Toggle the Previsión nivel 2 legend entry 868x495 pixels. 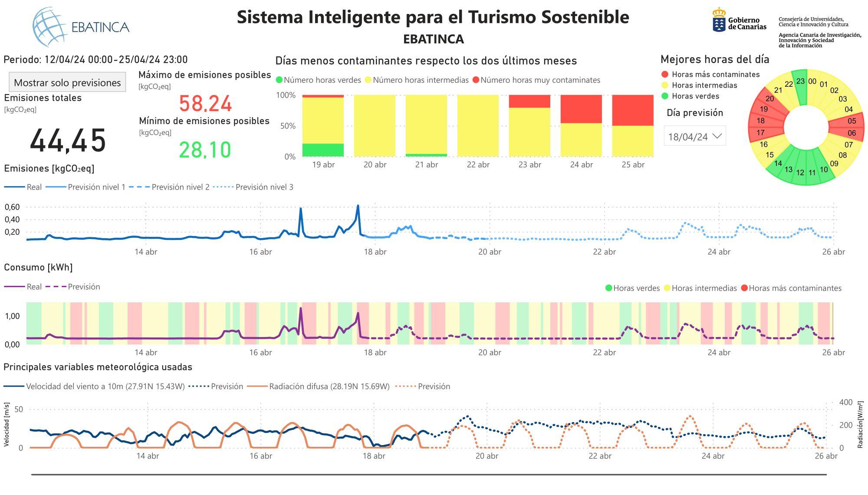coord(180,187)
